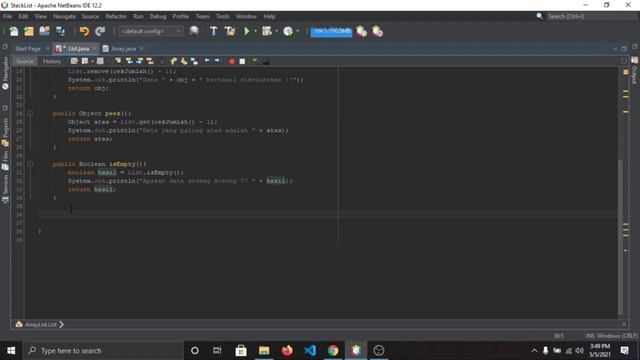
Task: Click the Search (Ctrl+I) field
Action: tap(591, 16)
